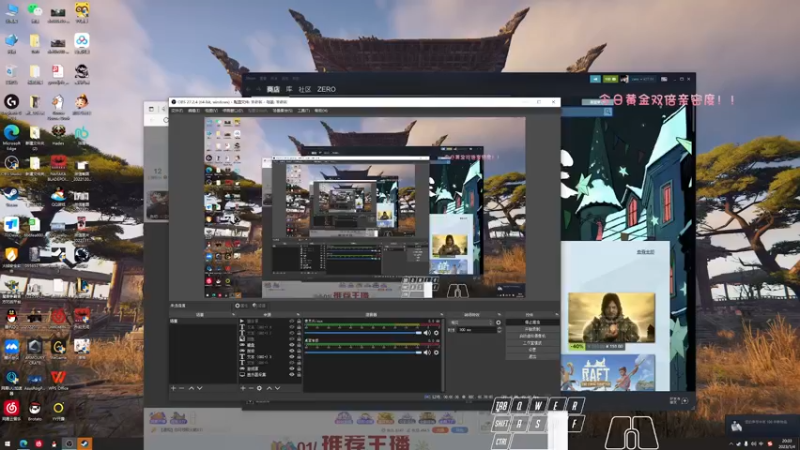The width and height of the screenshot is (800, 450).
Task: Open settings gear of second mixer channel
Action: pos(436,352)
